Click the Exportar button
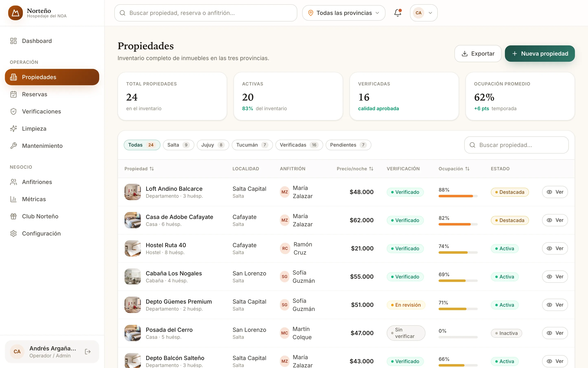Viewport: 588px width, 368px height. [478, 54]
